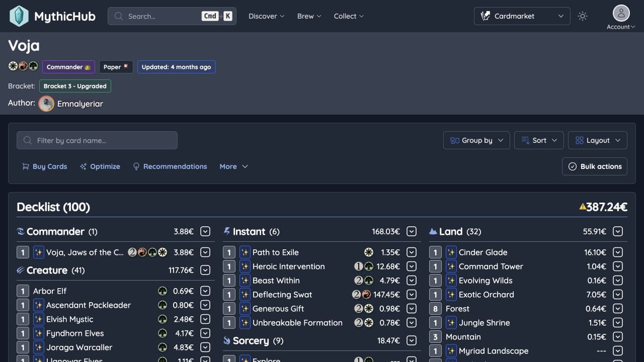This screenshot has width=644, height=362.
Task: Open the Layout dropdown
Action: pyautogui.click(x=598, y=140)
